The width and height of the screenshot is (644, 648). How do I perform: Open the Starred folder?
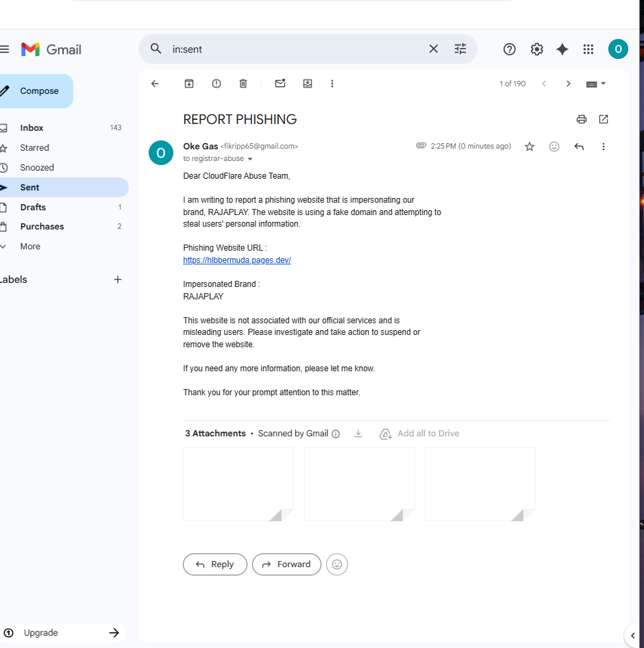62,147
